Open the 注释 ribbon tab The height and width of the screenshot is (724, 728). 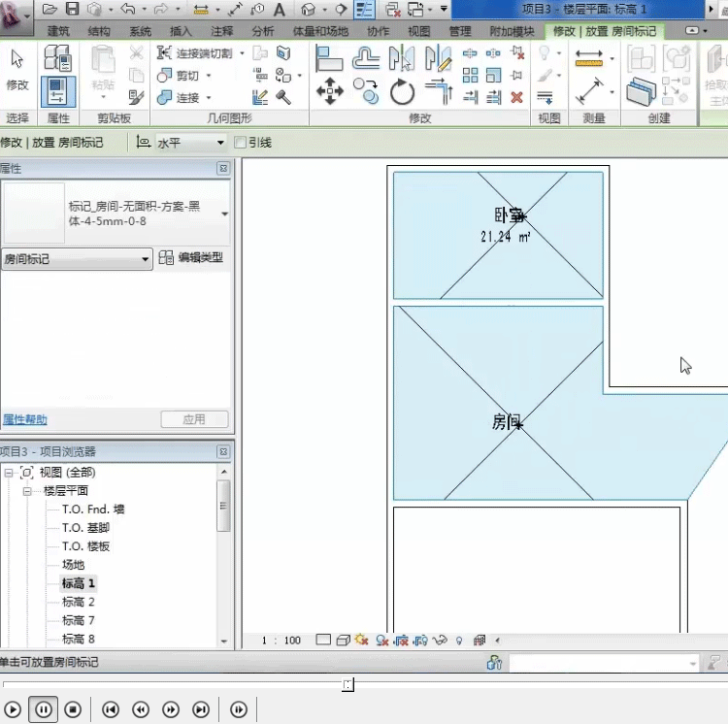point(221,31)
